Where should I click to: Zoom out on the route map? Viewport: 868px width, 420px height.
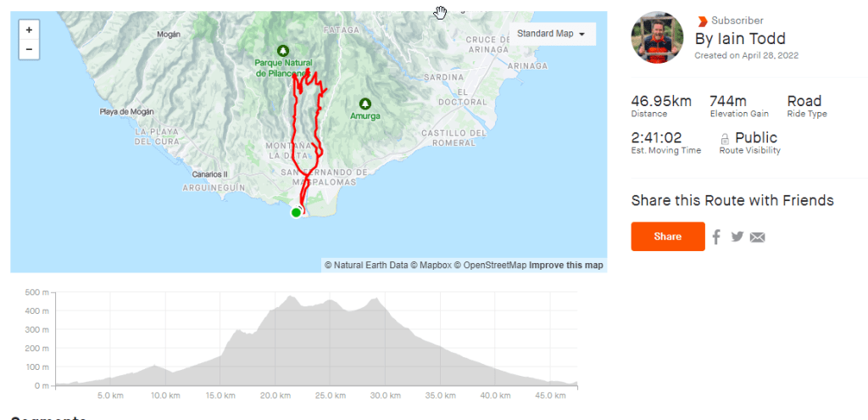(x=30, y=49)
